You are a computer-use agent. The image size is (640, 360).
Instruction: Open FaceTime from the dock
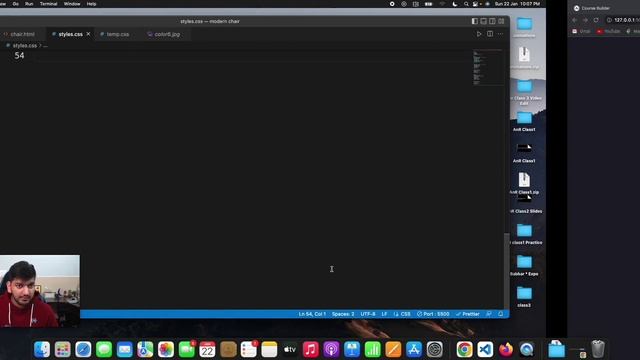187,349
